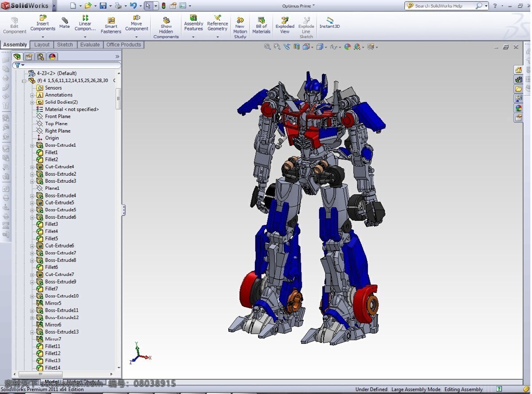Expand the Boss-Extrude1 feature node
This screenshot has width=532, height=394.
(32, 146)
